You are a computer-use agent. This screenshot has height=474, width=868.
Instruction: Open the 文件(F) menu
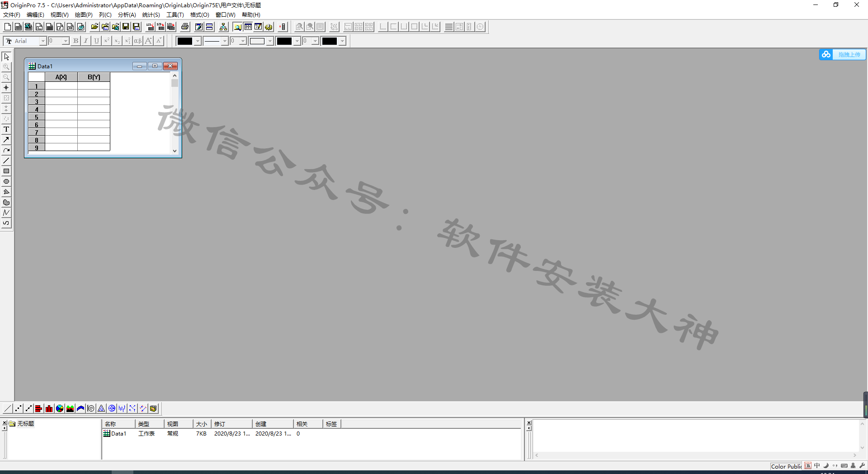click(x=12, y=15)
